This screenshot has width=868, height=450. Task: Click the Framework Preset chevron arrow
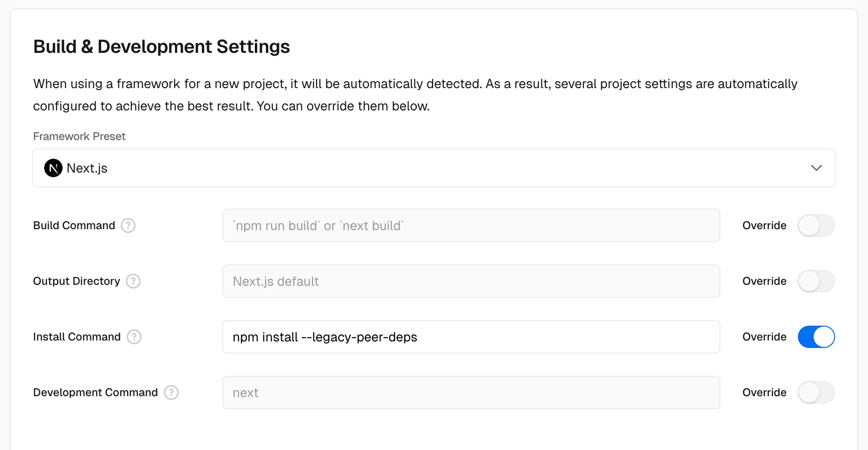pyautogui.click(x=816, y=168)
